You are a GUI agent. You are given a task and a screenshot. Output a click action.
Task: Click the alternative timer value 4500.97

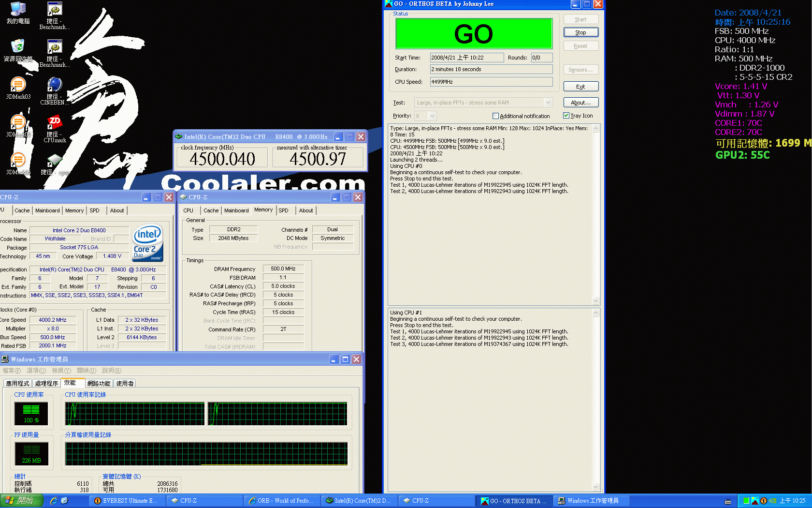318,159
